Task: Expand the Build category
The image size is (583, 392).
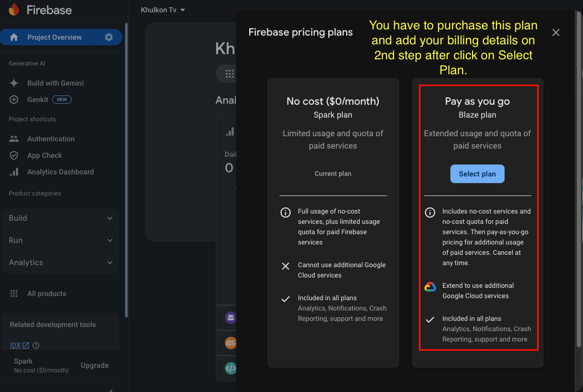Action: click(60, 218)
